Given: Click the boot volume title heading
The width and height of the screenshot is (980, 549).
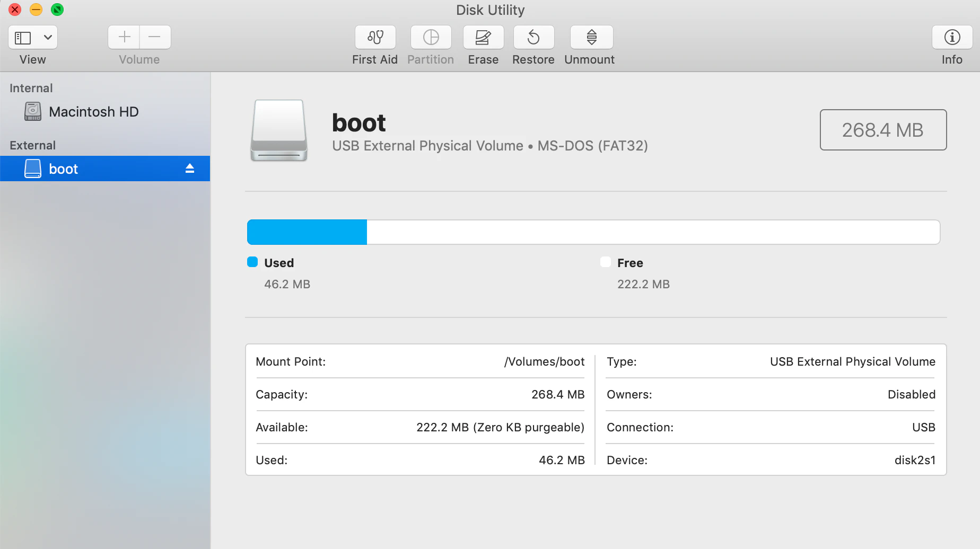Looking at the screenshot, I should [359, 123].
